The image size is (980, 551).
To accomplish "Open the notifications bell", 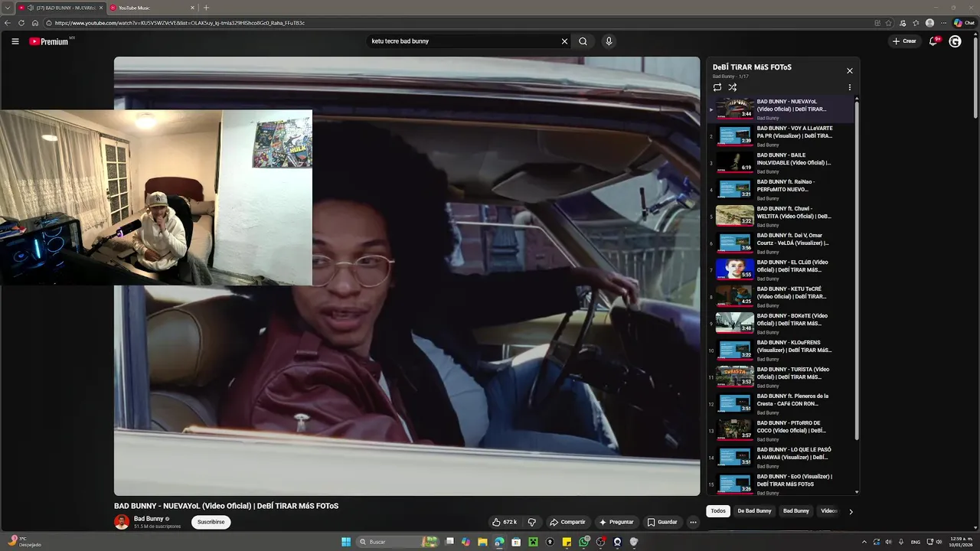I will coord(933,41).
